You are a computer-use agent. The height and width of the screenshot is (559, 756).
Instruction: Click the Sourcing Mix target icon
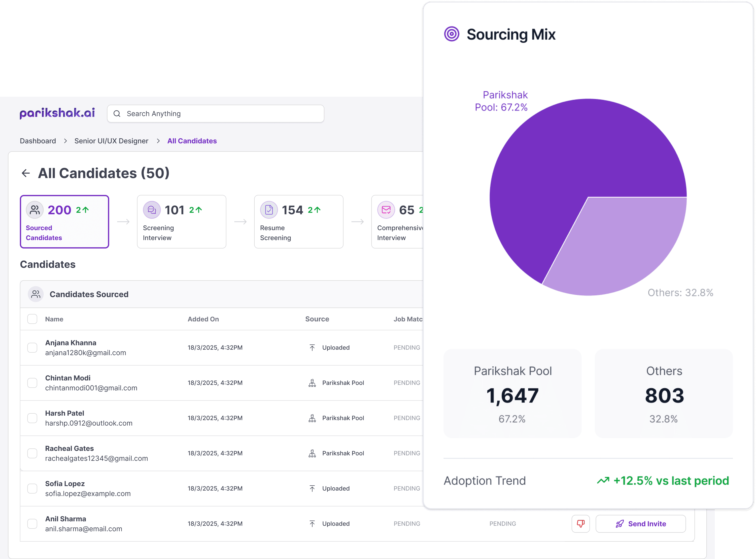pyautogui.click(x=451, y=34)
